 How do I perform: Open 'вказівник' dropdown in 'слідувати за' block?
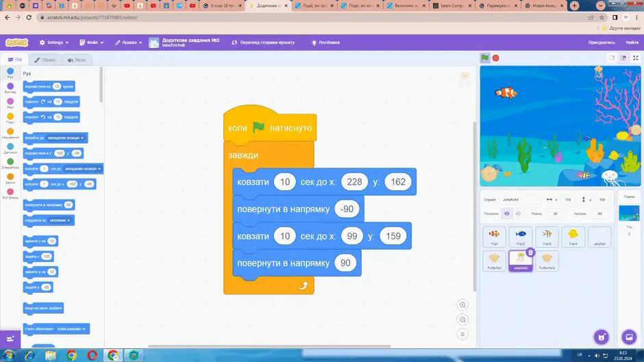point(60,220)
